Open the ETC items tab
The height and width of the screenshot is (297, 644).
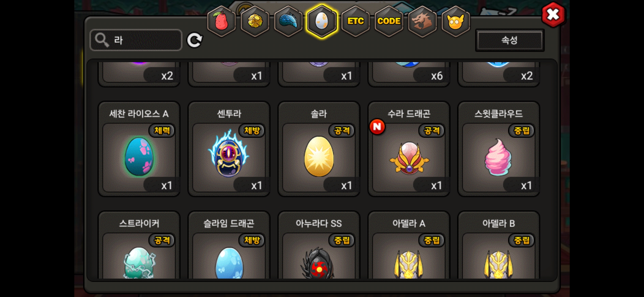355,21
